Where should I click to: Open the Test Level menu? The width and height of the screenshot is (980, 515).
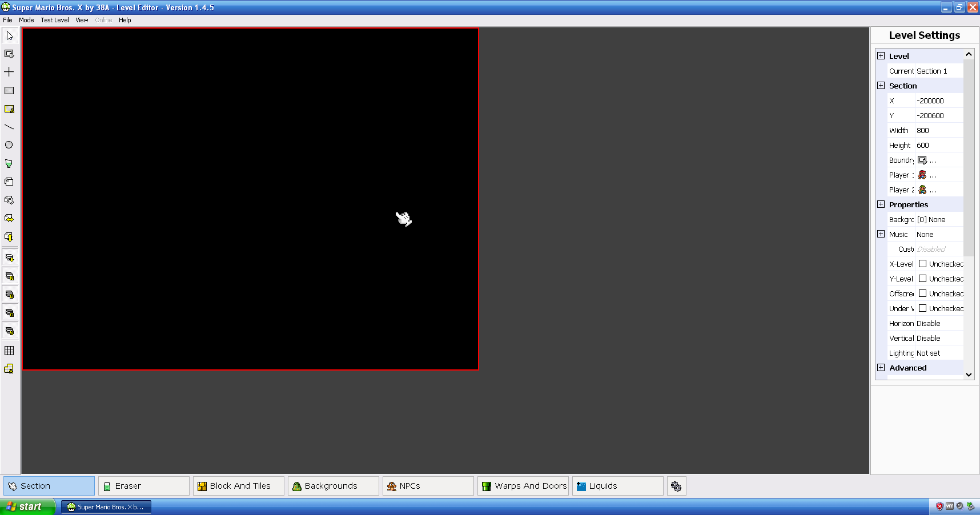tap(54, 20)
